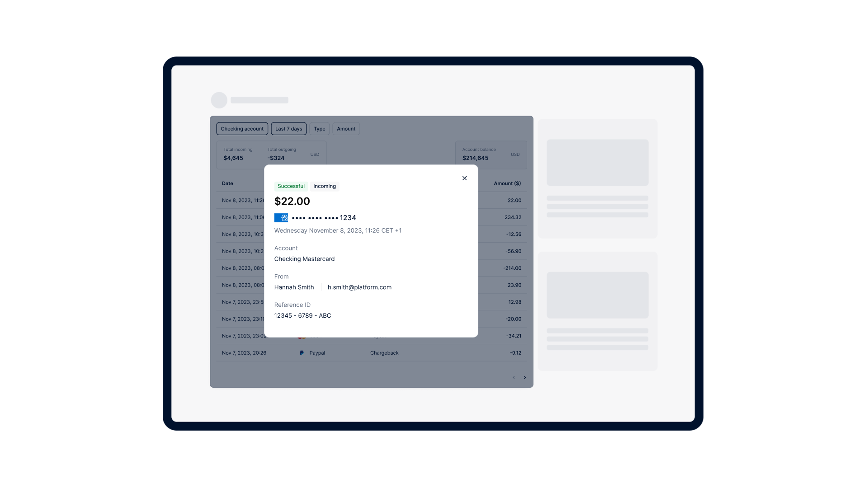This screenshot has width=868, height=488.
Task: Open the Type filter dropdown
Action: coord(320,129)
